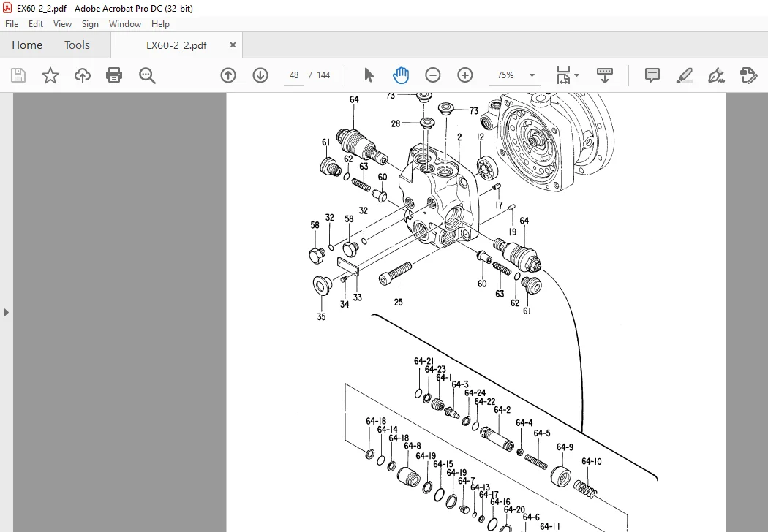Zoom out with minus button
The height and width of the screenshot is (532, 768).
[433, 75]
